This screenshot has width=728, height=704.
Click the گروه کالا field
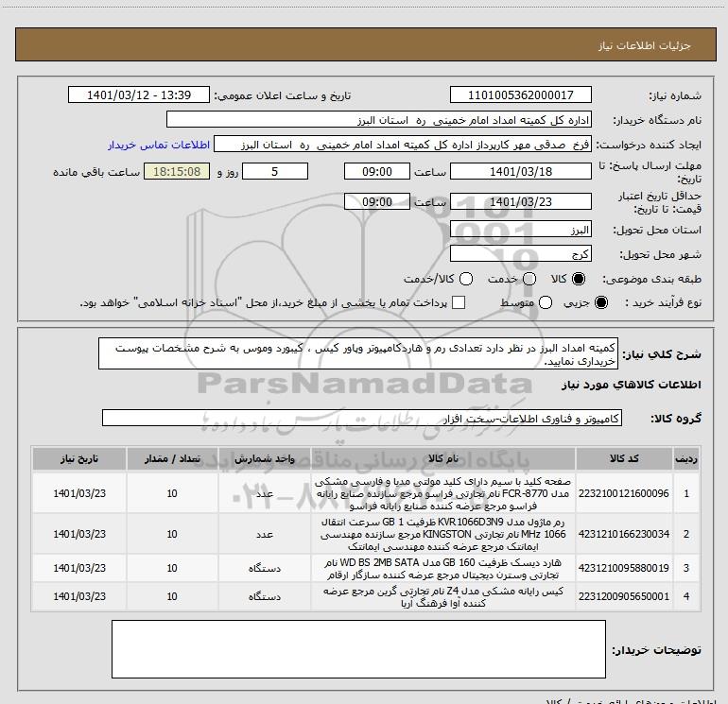click(362, 418)
